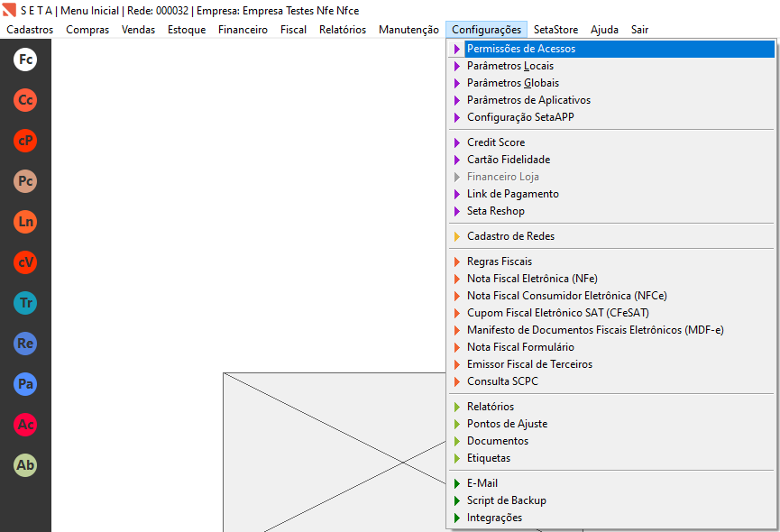Open the Ajuda menu
The image size is (780, 532).
(x=604, y=30)
